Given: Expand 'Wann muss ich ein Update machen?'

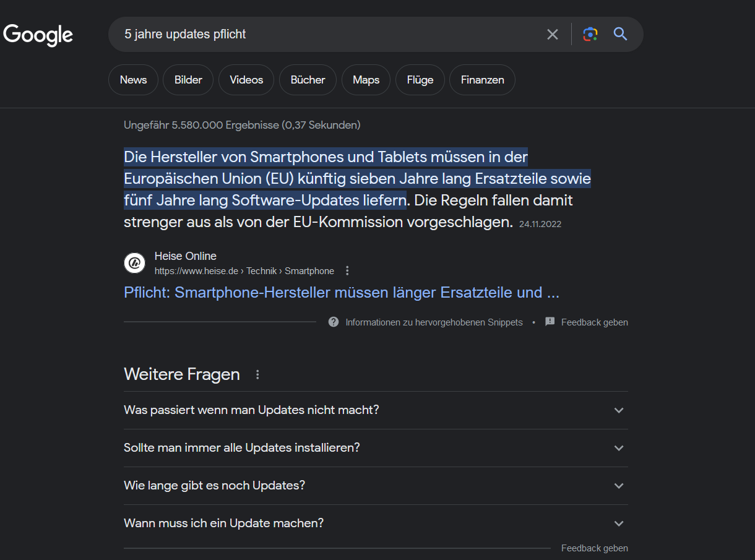Looking at the screenshot, I should point(618,523).
